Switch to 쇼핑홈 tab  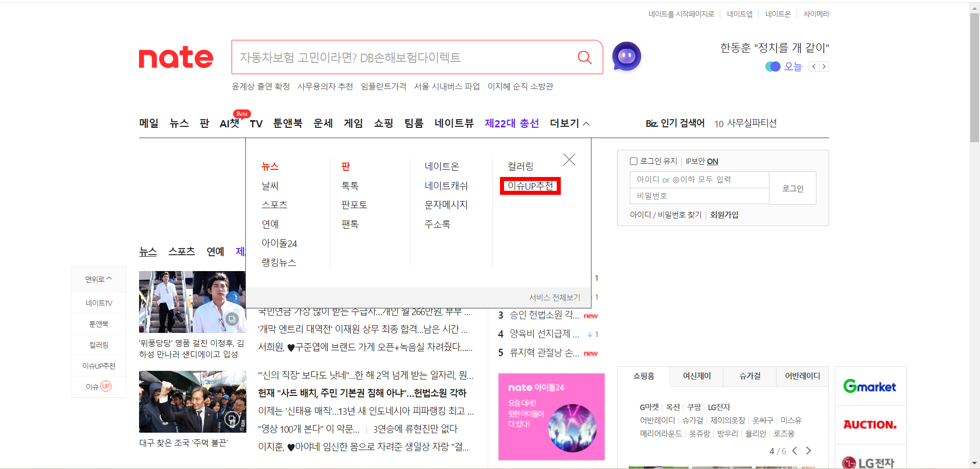click(644, 376)
